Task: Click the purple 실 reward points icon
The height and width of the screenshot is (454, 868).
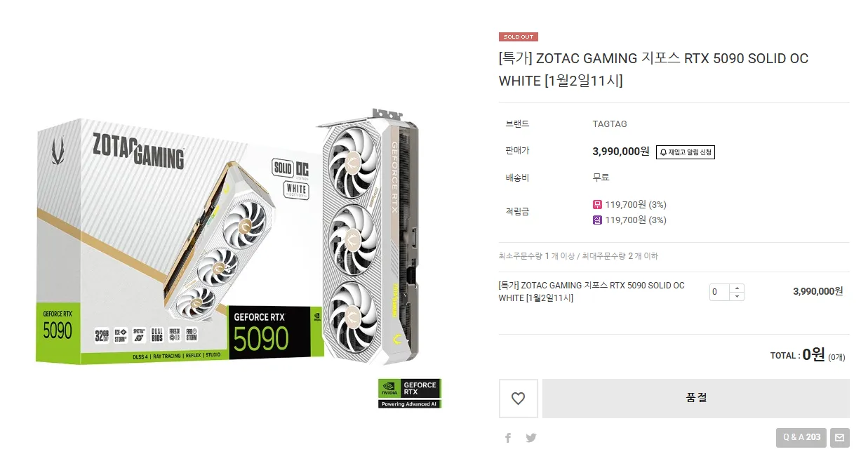Action: [x=598, y=220]
